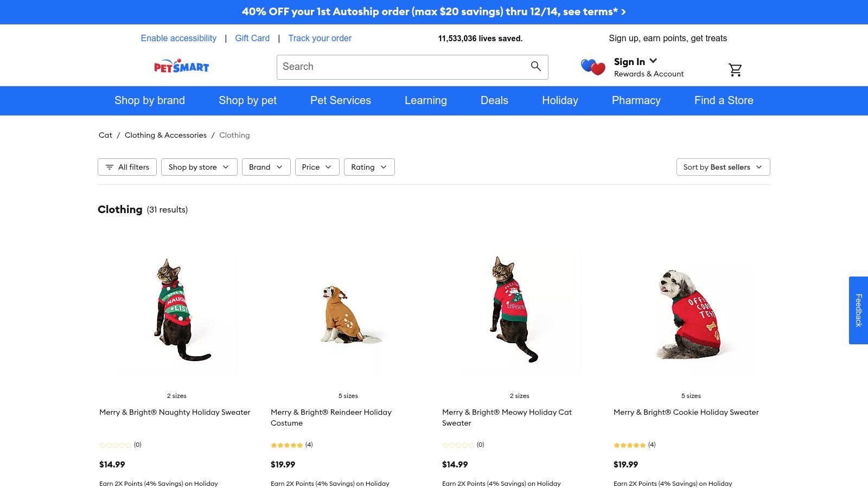The image size is (868, 488).
Task: Expand the Price filter
Action: (316, 167)
